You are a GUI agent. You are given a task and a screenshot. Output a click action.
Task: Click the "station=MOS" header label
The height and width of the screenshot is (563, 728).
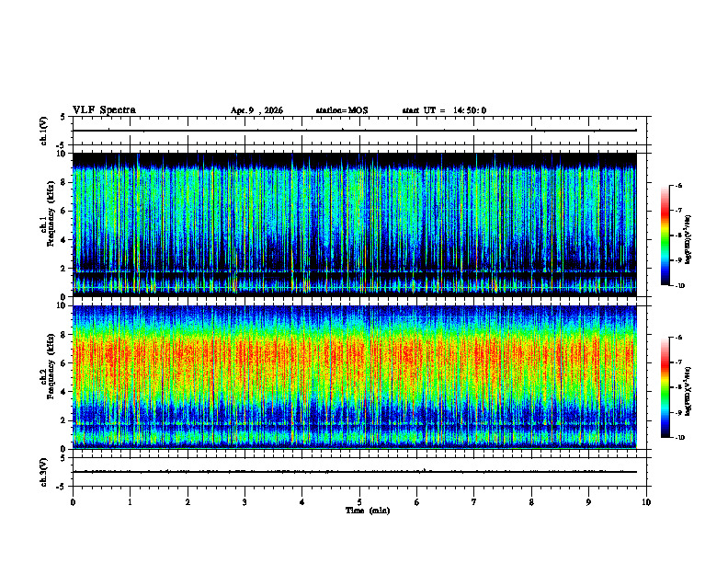click(342, 110)
